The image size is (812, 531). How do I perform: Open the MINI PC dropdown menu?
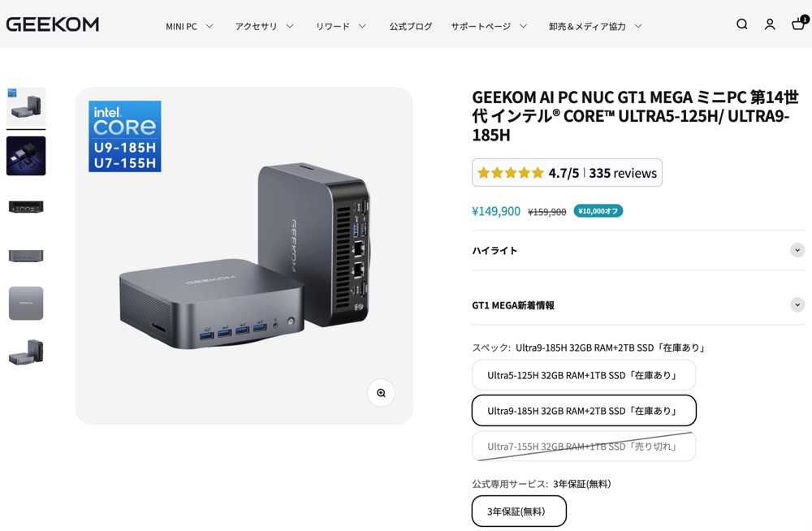tap(189, 26)
